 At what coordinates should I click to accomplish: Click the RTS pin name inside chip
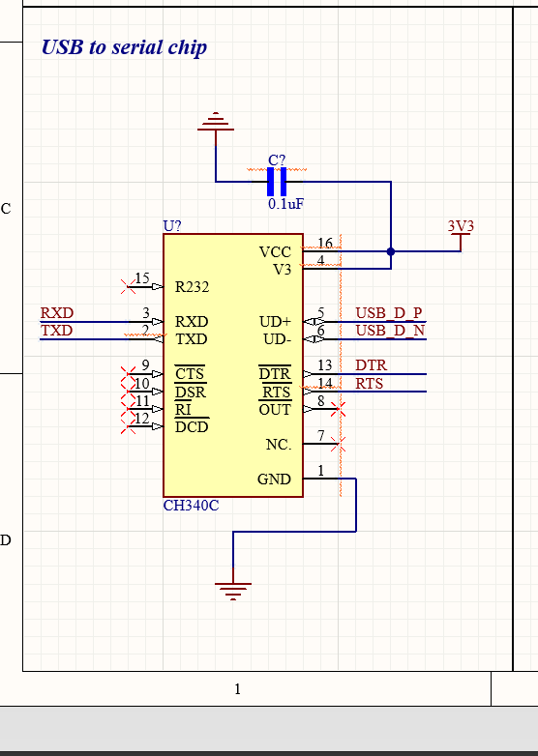tap(277, 392)
